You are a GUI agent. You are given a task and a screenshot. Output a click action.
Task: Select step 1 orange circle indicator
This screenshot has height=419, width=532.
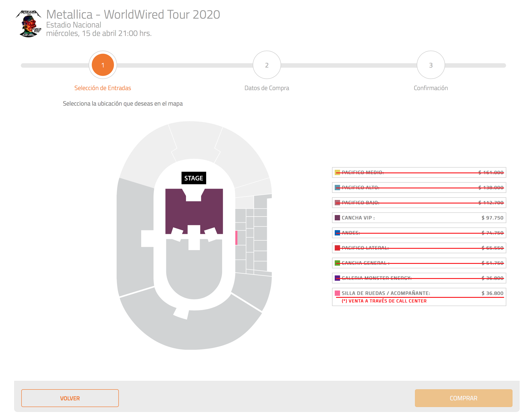pyautogui.click(x=103, y=65)
